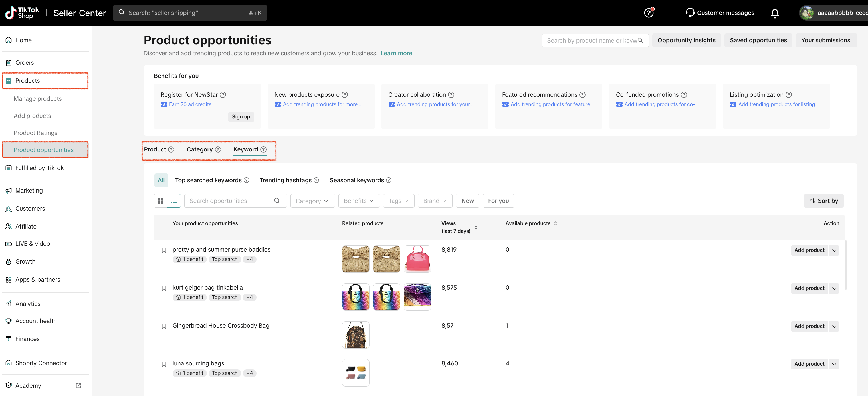The height and width of the screenshot is (396, 868).
Task: Bookmark pretty p and summer purse baddies
Action: 164,250
